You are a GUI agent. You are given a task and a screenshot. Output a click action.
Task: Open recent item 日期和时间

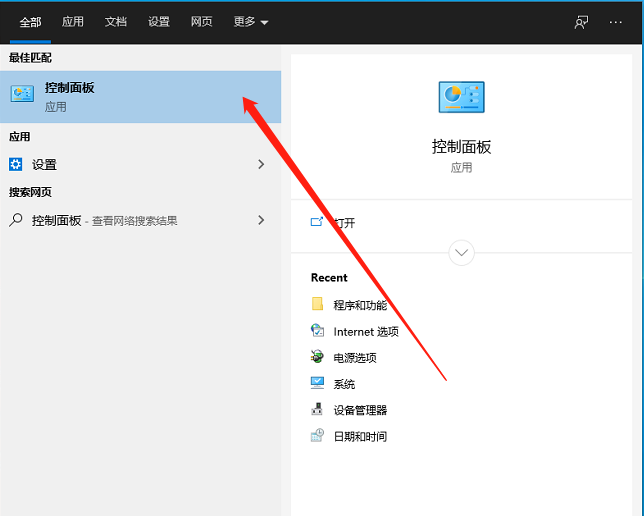pos(360,436)
